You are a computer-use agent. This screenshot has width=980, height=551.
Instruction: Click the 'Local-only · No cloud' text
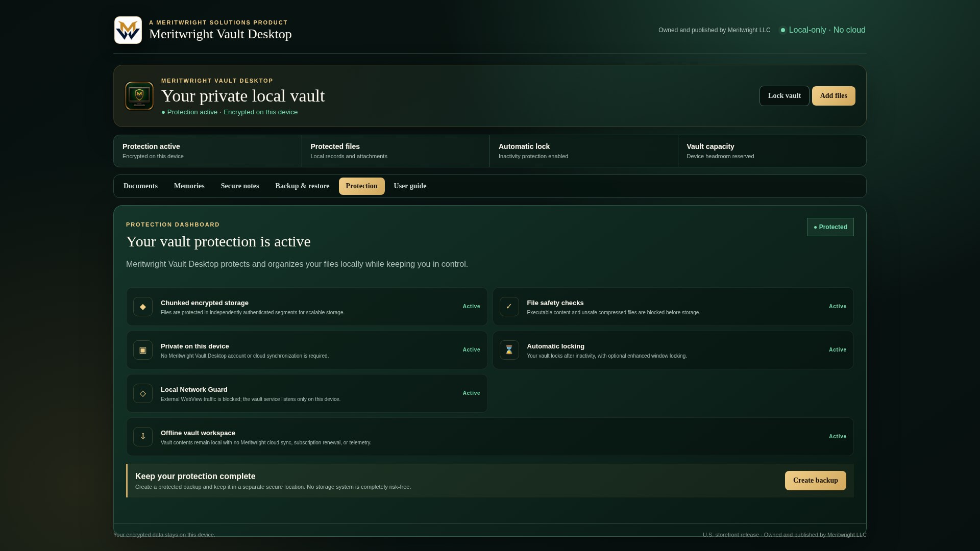(x=827, y=30)
